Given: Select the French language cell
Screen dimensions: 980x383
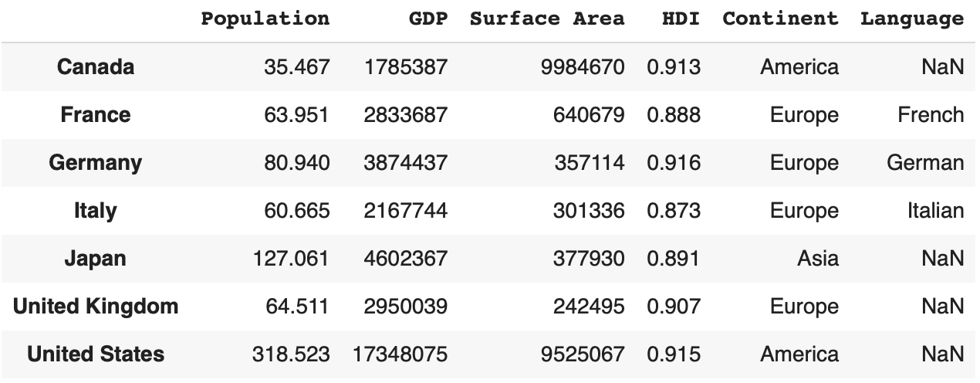Looking at the screenshot, I should 931,115.
